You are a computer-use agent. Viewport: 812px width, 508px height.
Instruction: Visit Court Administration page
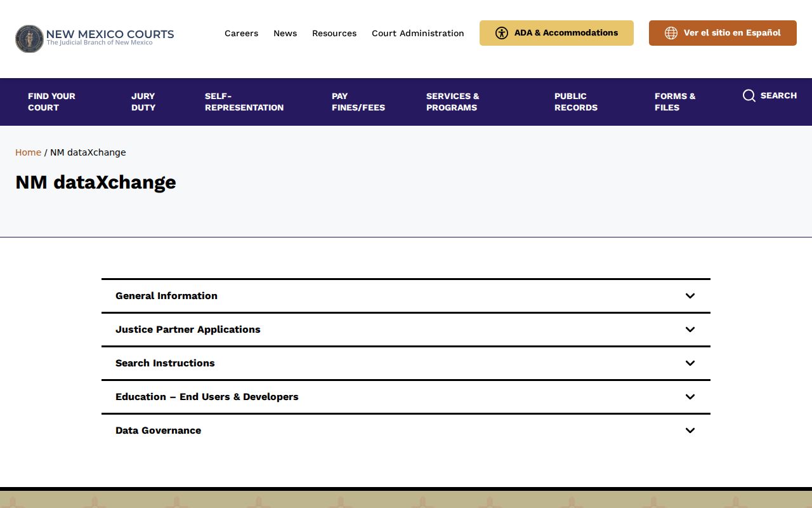click(x=418, y=33)
